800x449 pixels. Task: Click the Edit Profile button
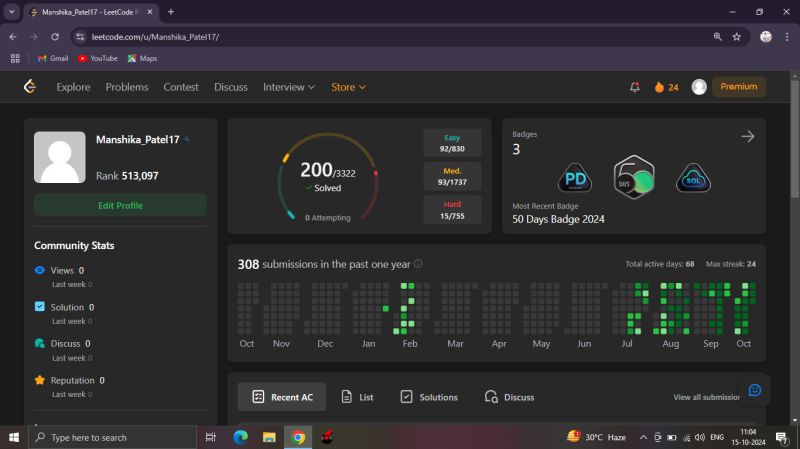click(x=120, y=205)
